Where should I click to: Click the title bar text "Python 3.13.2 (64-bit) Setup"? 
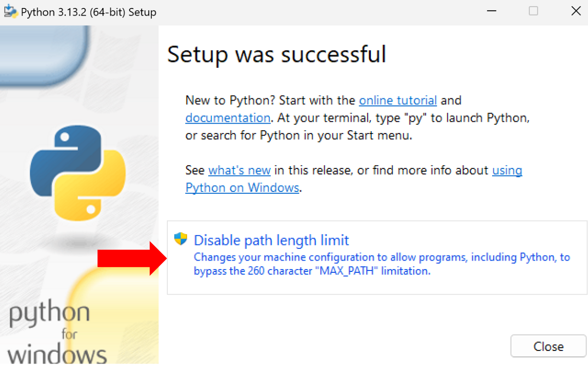[x=87, y=12]
